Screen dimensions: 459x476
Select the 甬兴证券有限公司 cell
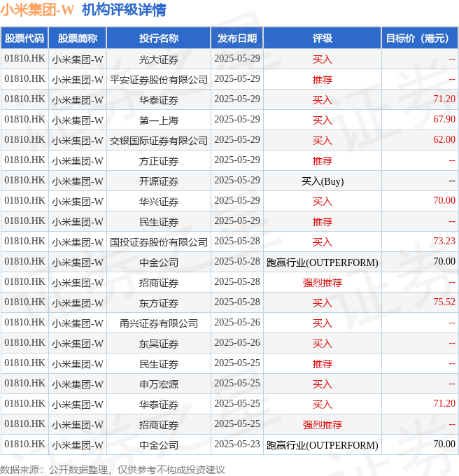click(159, 323)
